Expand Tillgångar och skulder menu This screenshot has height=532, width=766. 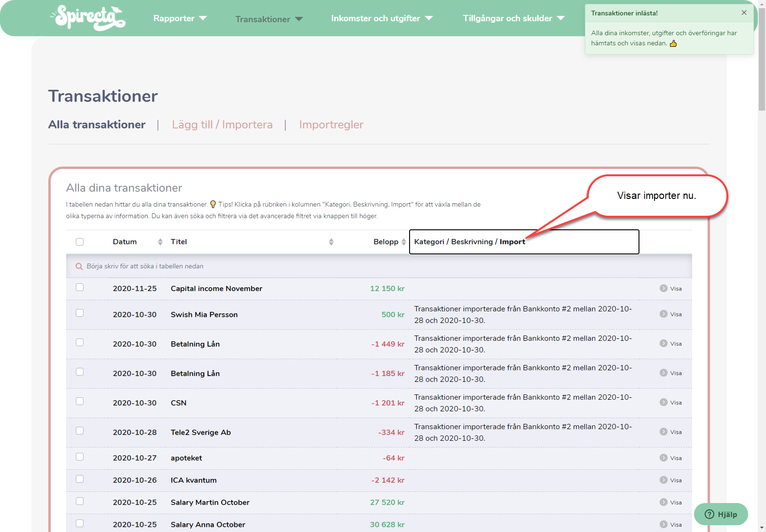(513, 18)
